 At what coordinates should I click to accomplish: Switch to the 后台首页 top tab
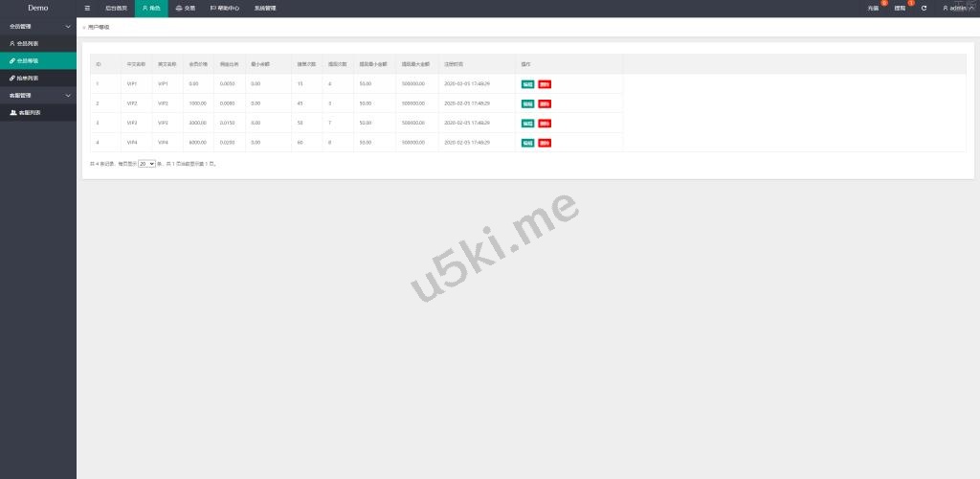click(116, 8)
